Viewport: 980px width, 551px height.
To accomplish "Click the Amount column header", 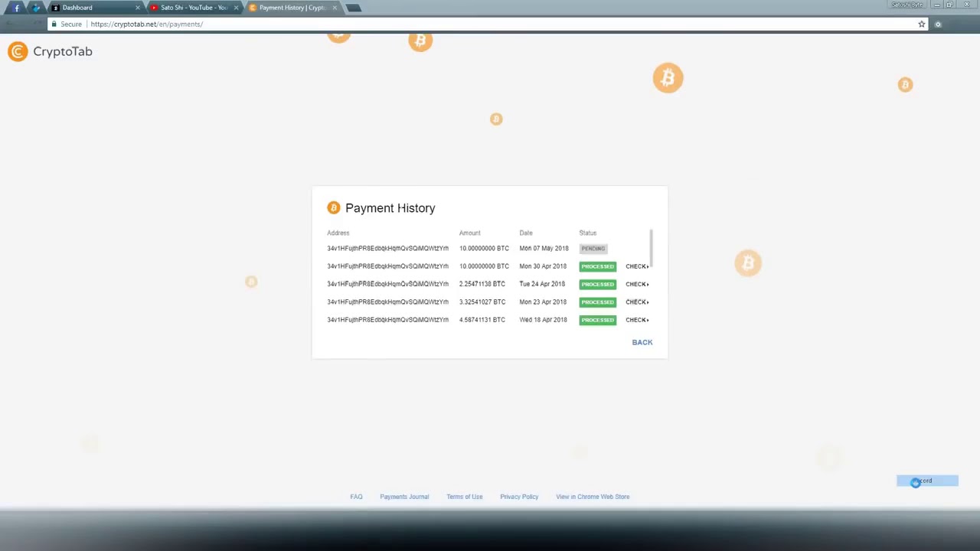I will tap(470, 233).
